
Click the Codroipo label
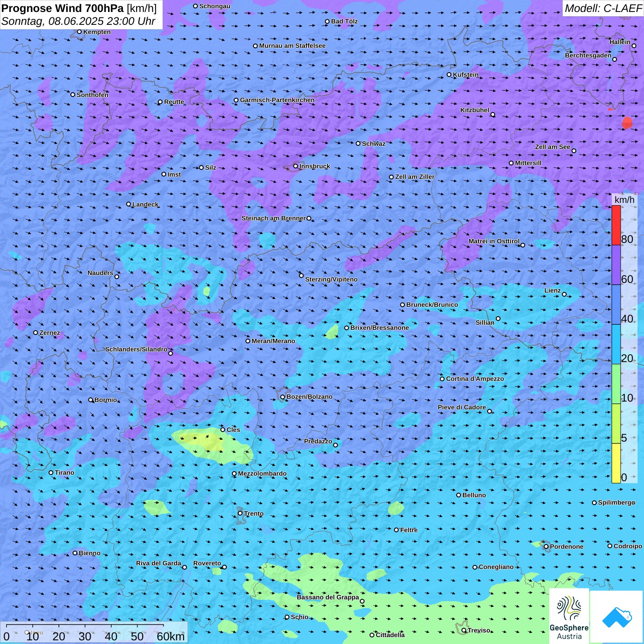(628, 546)
